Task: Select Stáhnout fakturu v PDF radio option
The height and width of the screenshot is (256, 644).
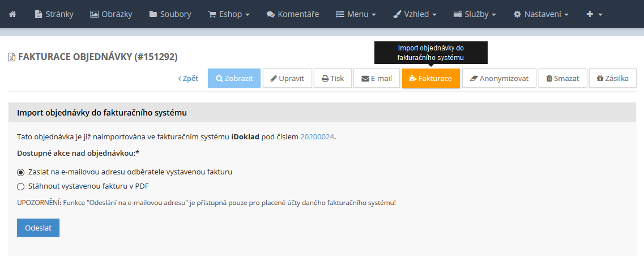Action: (21, 186)
